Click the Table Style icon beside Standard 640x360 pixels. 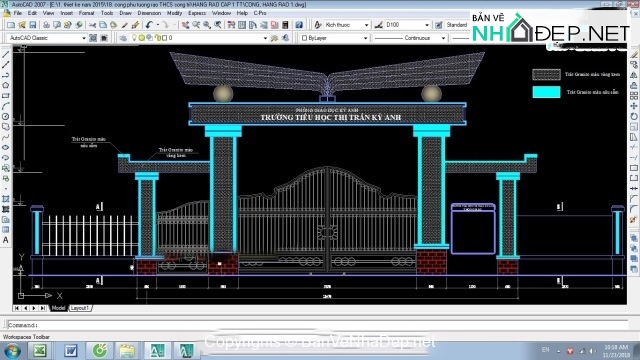click(x=438, y=25)
